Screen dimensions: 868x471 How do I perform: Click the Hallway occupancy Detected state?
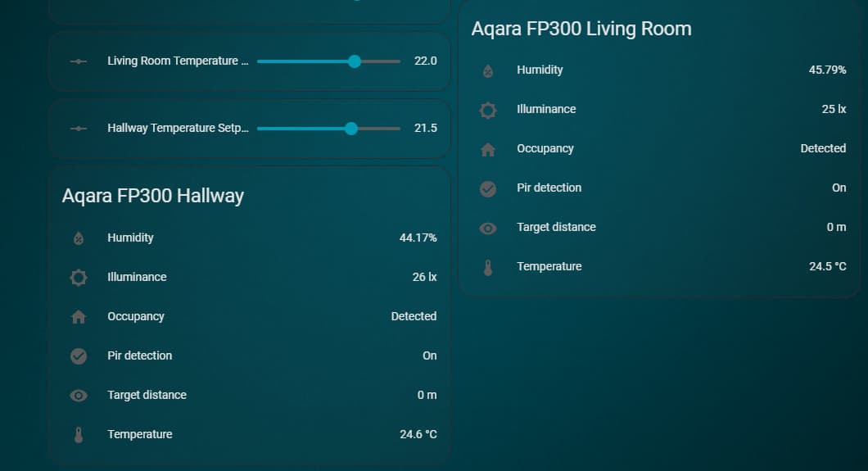[414, 316]
